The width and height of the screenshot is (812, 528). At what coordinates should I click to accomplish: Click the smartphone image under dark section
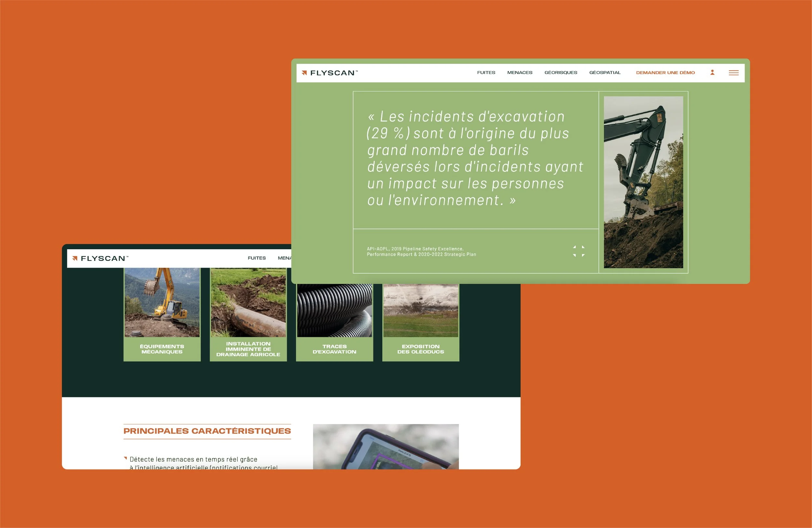pyautogui.click(x=386, y=446)
